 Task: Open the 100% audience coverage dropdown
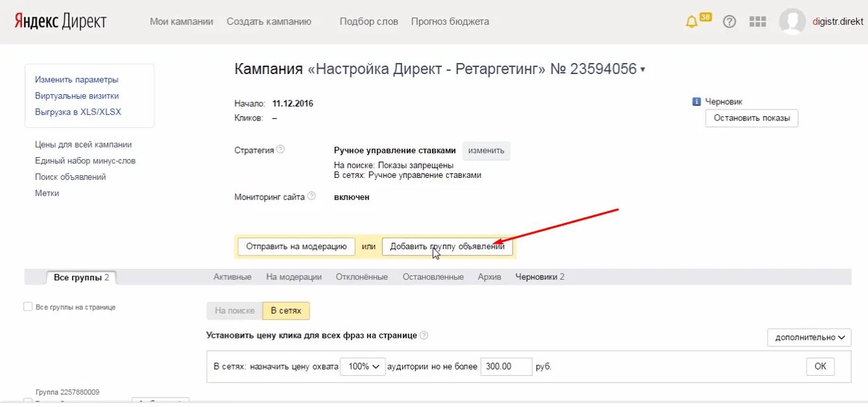(x=363, y=366)
